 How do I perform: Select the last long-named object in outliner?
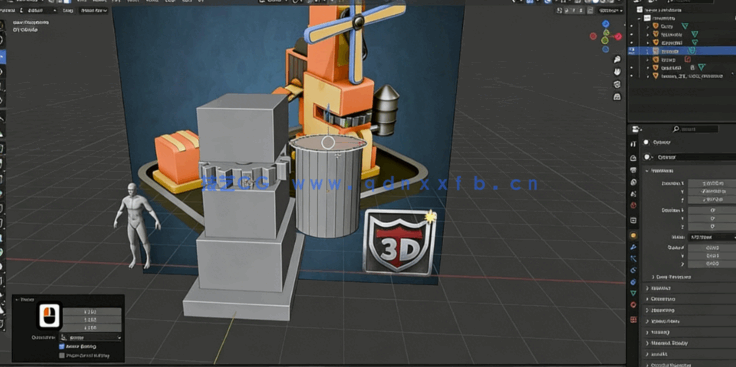[x=691, y=76]
